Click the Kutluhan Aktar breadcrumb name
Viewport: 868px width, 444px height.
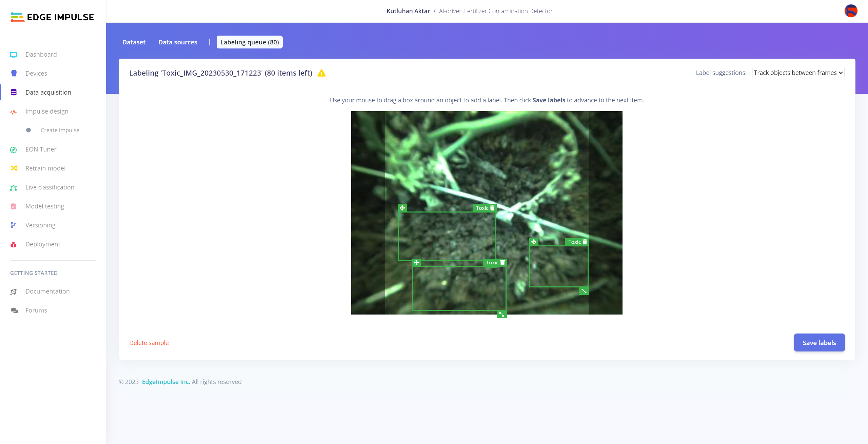[408, 11]
